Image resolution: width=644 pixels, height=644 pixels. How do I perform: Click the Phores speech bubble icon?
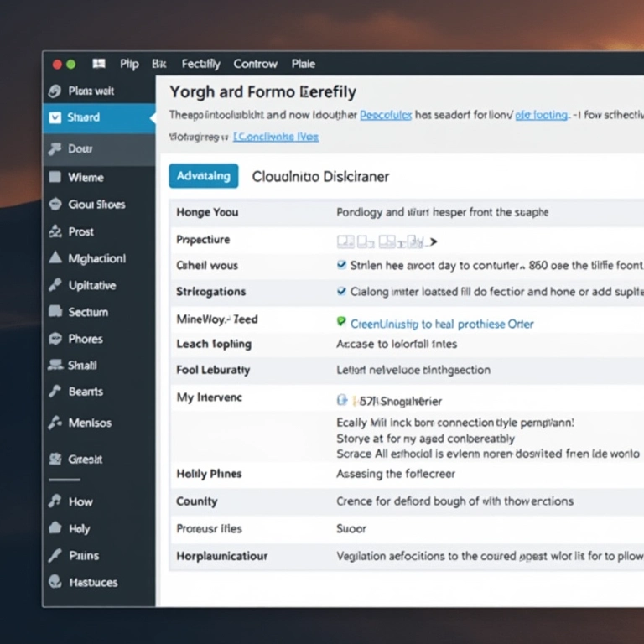pyautogui.click(x=55, y=339)
